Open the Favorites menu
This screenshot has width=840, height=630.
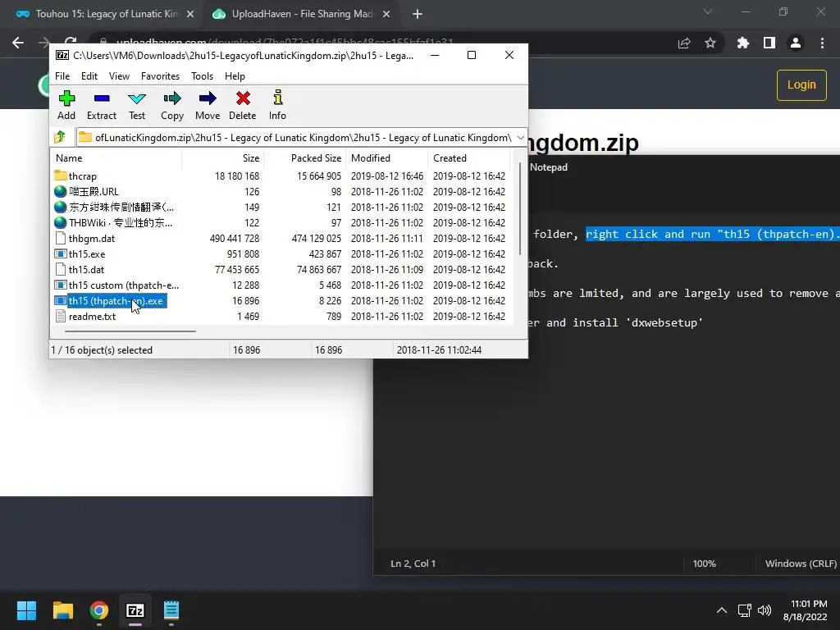click(160, 76)
